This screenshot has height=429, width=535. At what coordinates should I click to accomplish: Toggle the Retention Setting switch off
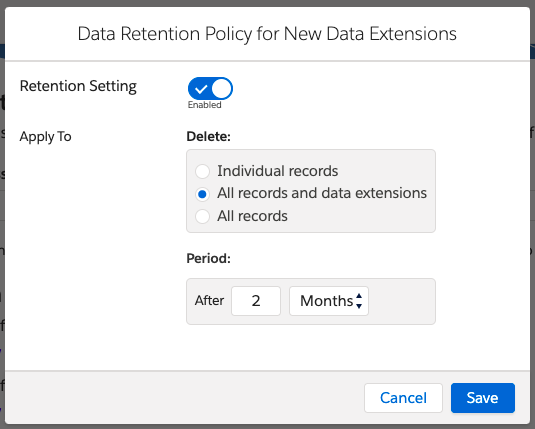tap(210, 88)
